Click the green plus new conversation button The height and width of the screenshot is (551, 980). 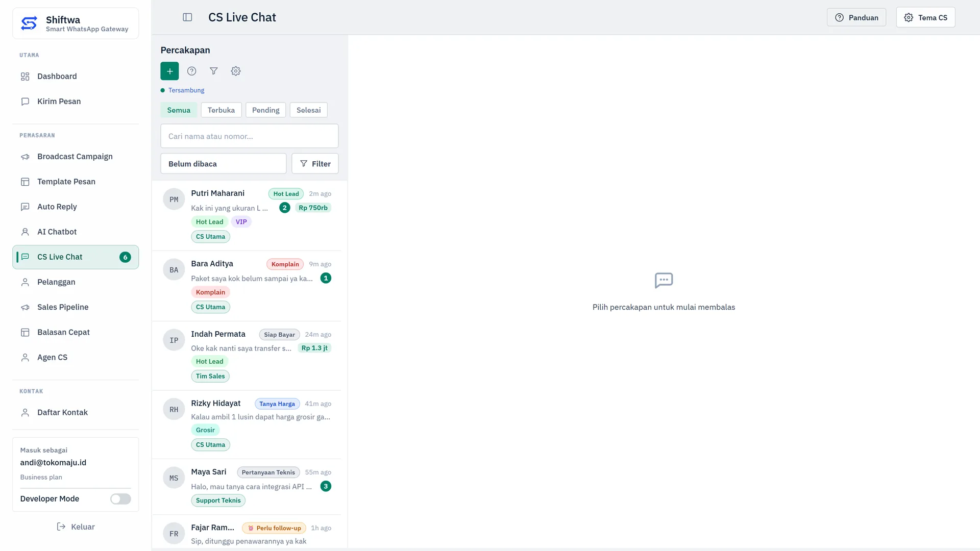[169, 71]
